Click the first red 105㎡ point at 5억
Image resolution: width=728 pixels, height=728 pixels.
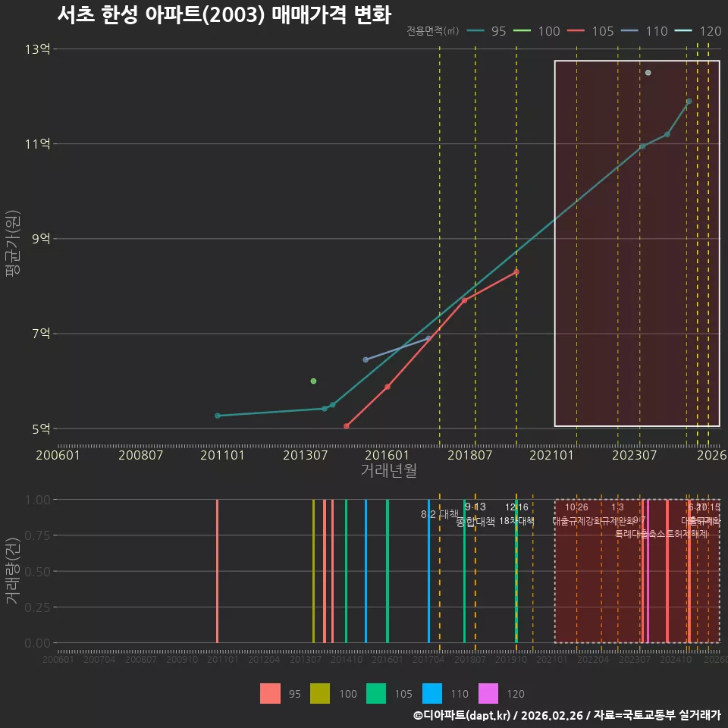click(347, 425)
